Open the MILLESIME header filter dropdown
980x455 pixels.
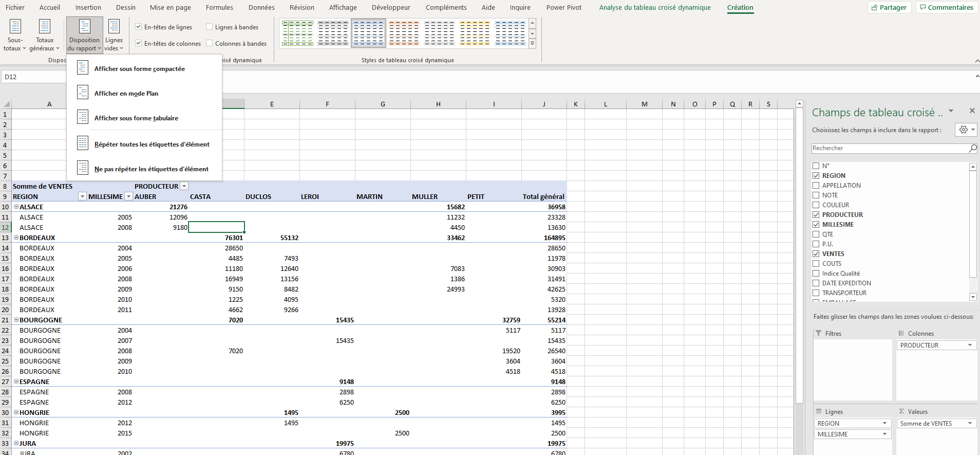click(129, 196)
